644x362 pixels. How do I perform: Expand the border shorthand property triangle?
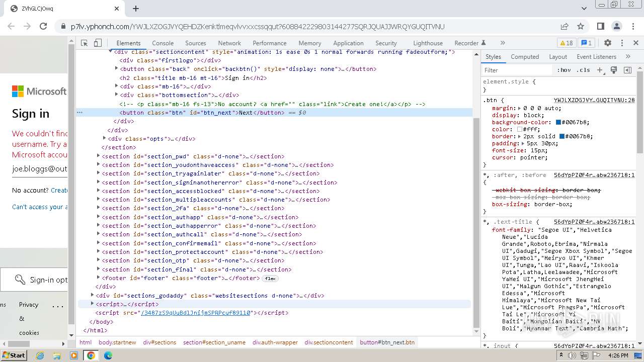pos(520,136)
